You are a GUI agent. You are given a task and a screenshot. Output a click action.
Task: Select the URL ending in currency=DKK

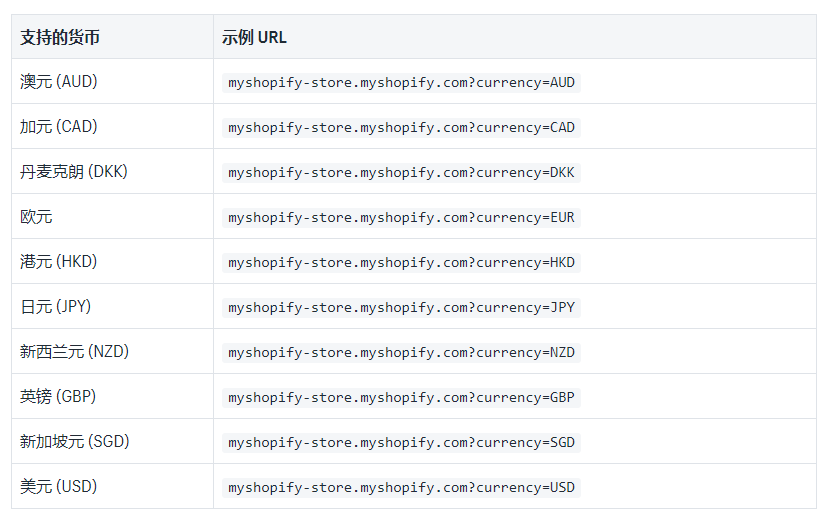pyautogui.click(x=401, y=173)
